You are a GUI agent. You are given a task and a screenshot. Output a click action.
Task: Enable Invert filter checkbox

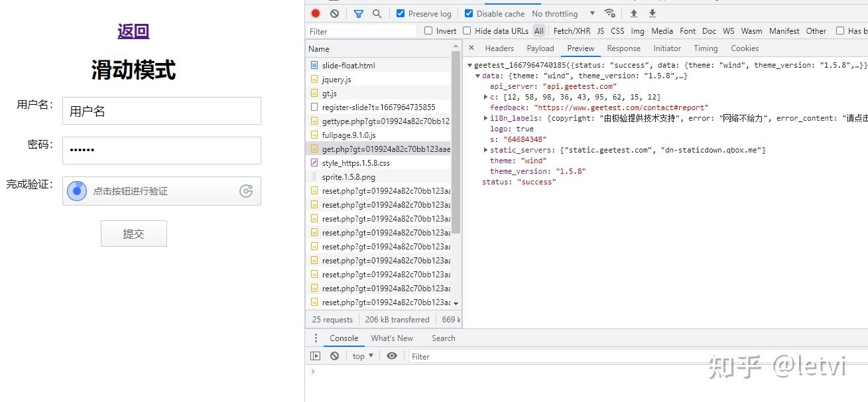(428, 31)
